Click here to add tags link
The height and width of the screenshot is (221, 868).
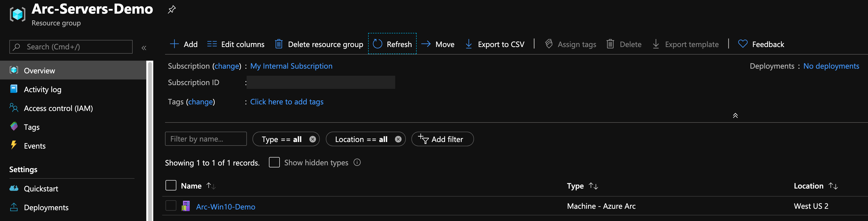pos(287,102)
